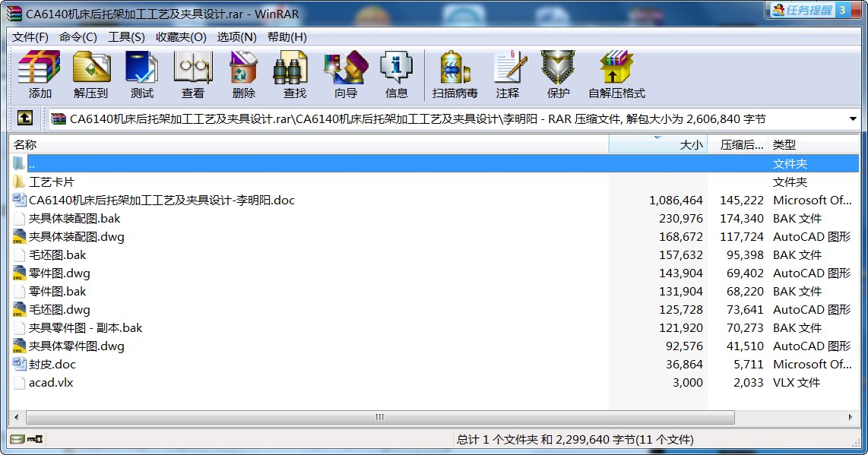This screenshot has height=455, width=868.
Task: Click the file icon of 毛坯图.bak
Action: point(19,254)
